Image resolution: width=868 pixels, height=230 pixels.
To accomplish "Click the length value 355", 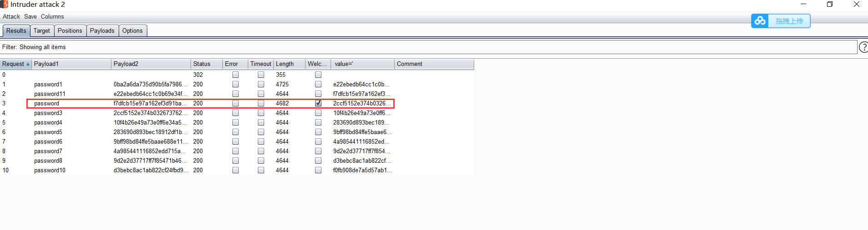I will 281,75.
